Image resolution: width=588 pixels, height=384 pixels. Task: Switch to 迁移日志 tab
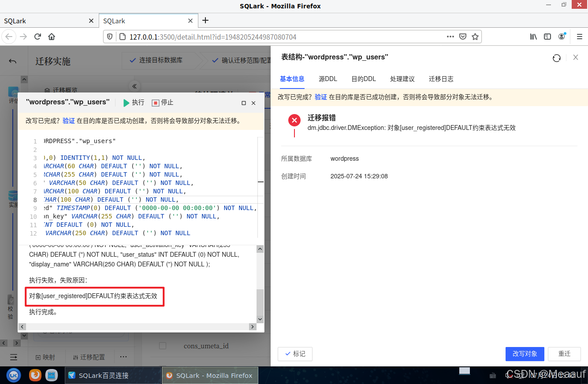(x=441, y=79)
